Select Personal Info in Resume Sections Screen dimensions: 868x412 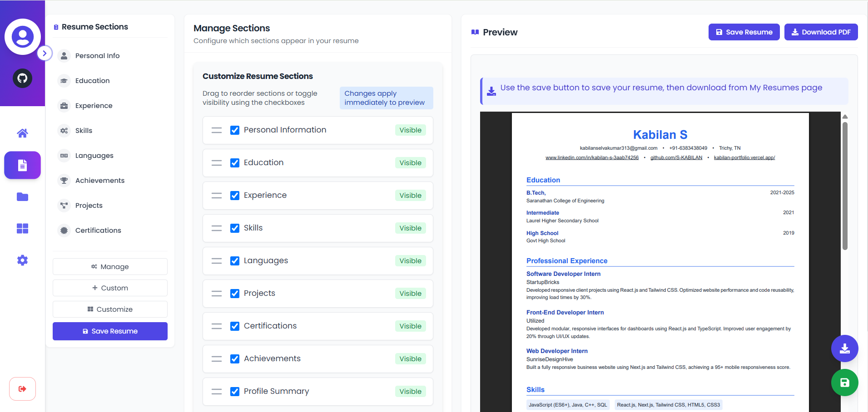[97, 55]
